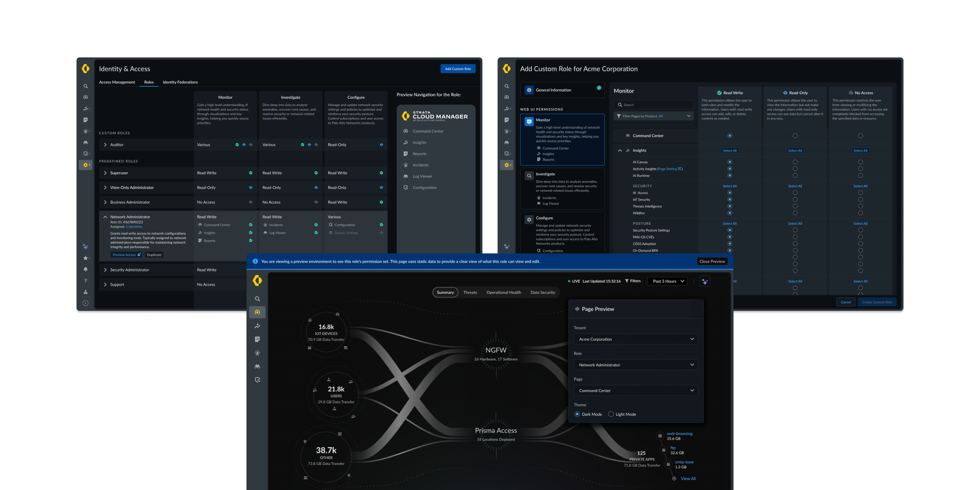Expand the Superuser role row
Image resolution: width=980 pixels, height=490 pixels.
click(105, 173)
